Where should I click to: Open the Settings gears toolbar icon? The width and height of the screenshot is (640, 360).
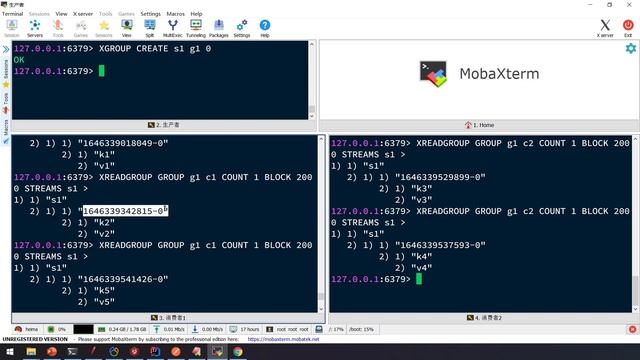tap(242, 28)
